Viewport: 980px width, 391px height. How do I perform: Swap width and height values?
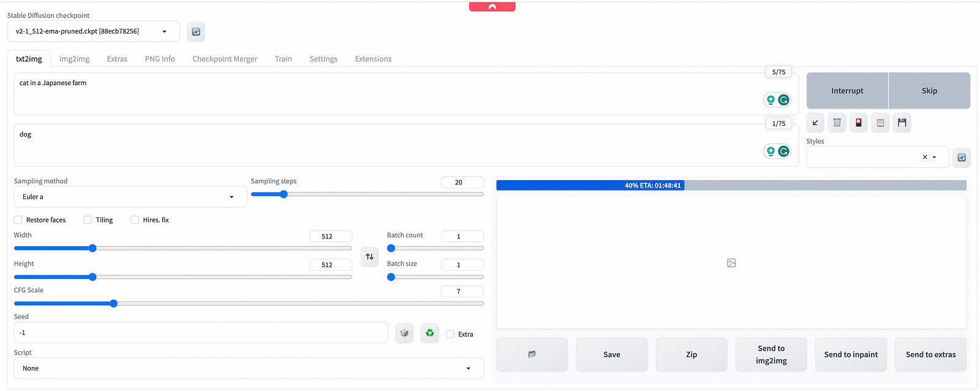point(369,257)
